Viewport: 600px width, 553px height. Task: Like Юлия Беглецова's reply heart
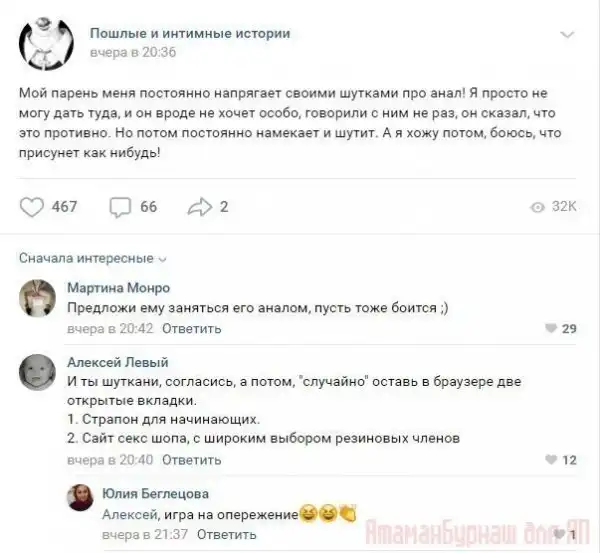(559, 534)
